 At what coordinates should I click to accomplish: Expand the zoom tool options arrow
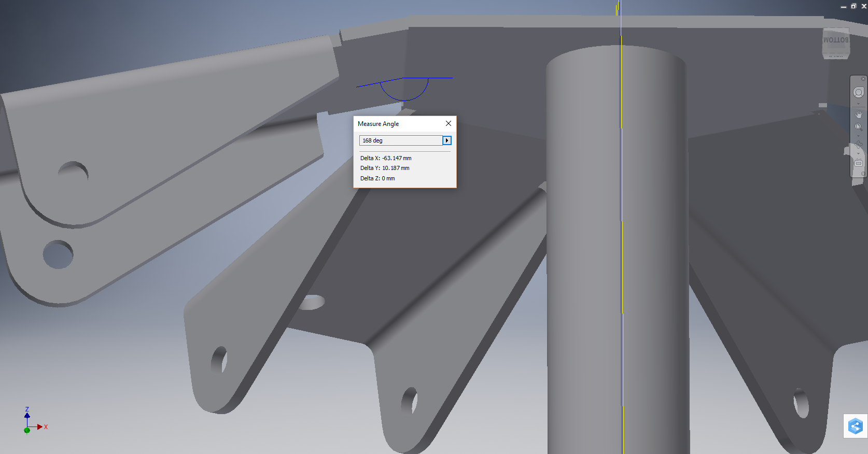tap(859, 136)
